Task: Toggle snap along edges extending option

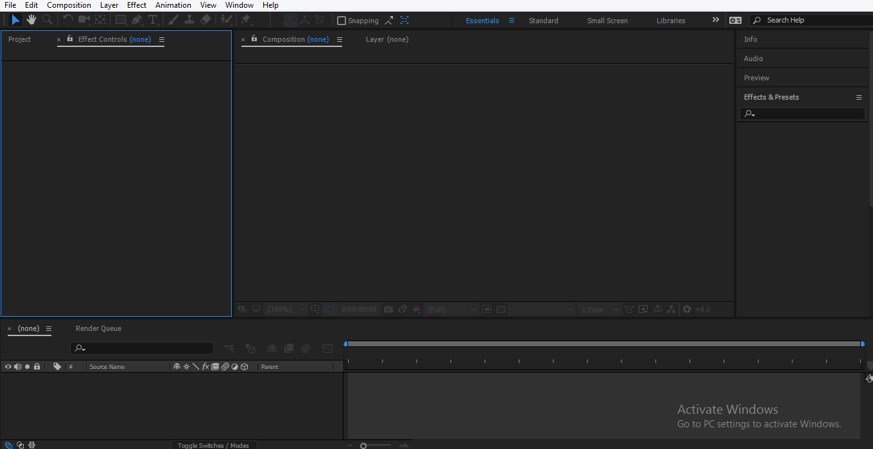Action: click(389, 20)
